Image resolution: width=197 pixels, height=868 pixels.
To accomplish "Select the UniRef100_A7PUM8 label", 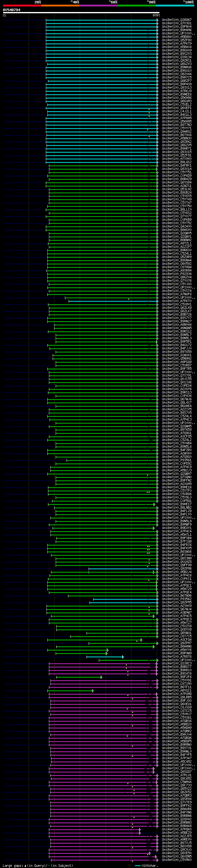I will click(x=177, y=693).
